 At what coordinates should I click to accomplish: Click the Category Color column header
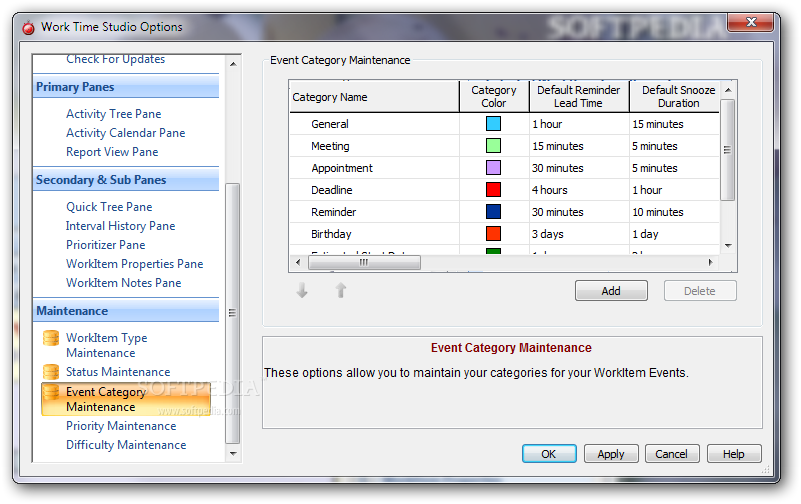tap(494, 97)
